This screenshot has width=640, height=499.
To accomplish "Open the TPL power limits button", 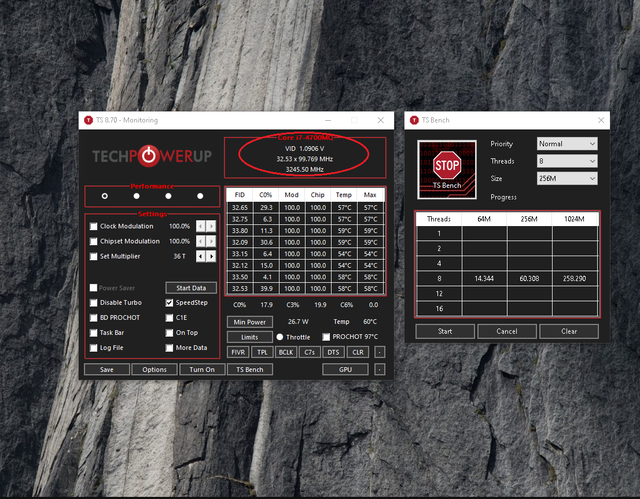I will [x=262, y=352].
